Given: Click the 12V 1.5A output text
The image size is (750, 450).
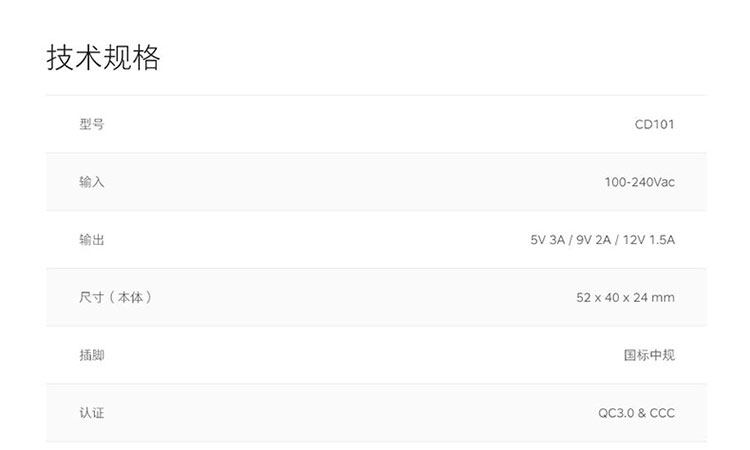Looking at the screenshot, I should point(649,240).
